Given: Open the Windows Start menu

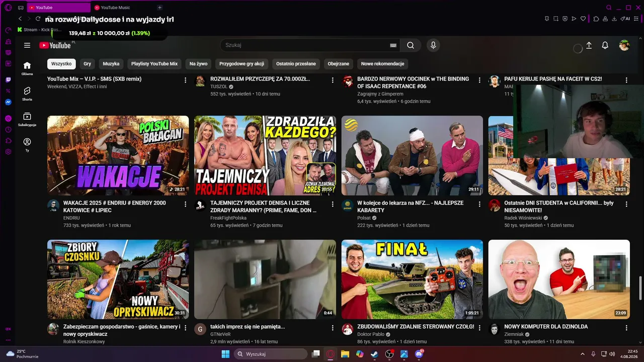Looking at the screenshot, I should click(x=225, y=354).
